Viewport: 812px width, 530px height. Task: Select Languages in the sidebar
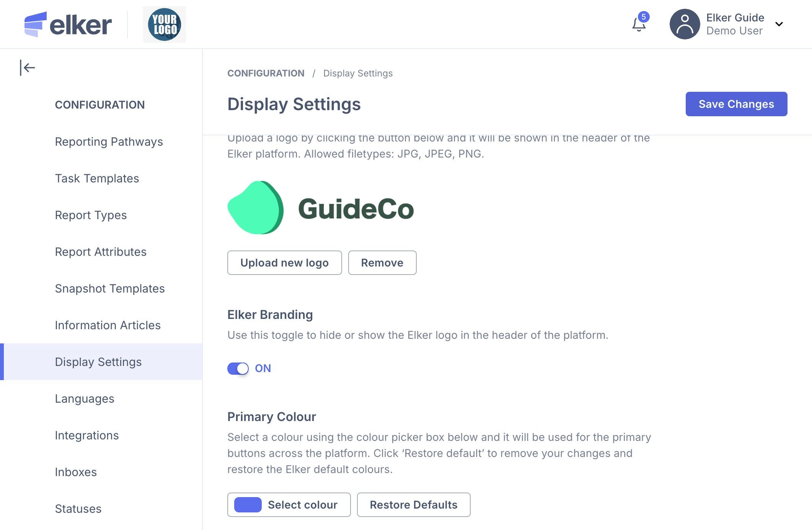pos(85,399)
